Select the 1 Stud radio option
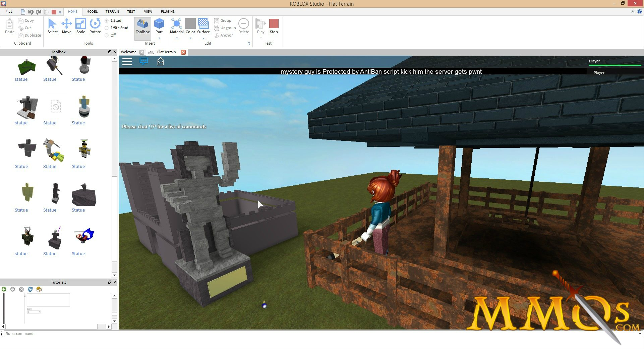 107,20
